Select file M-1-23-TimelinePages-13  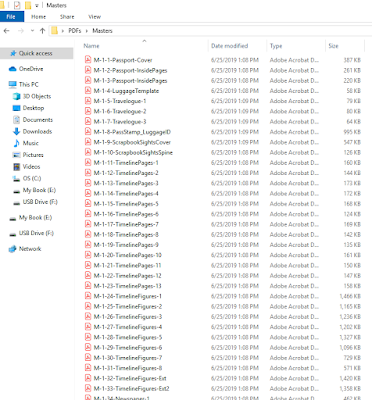pos(128,286)
